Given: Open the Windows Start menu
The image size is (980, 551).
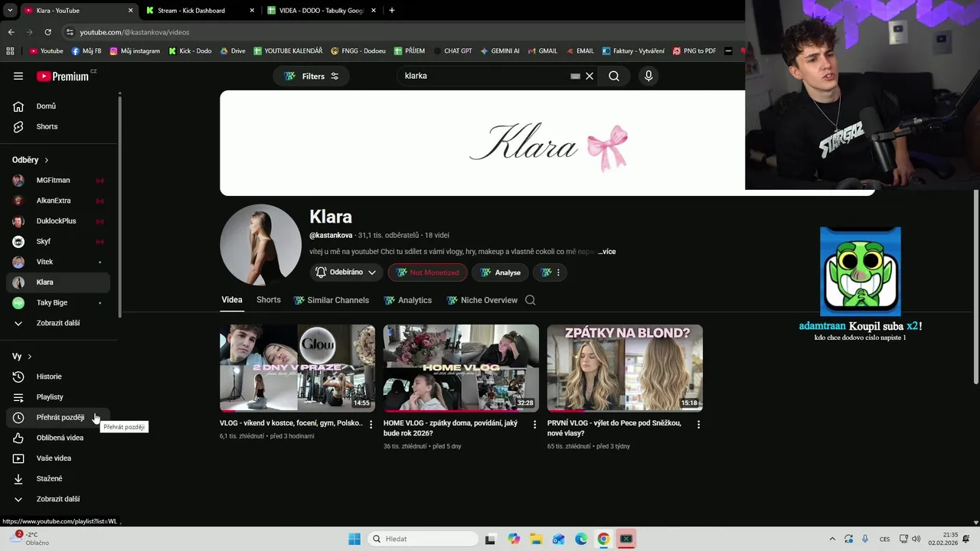Looking at the screenshot, I should [x=354, y=539].
